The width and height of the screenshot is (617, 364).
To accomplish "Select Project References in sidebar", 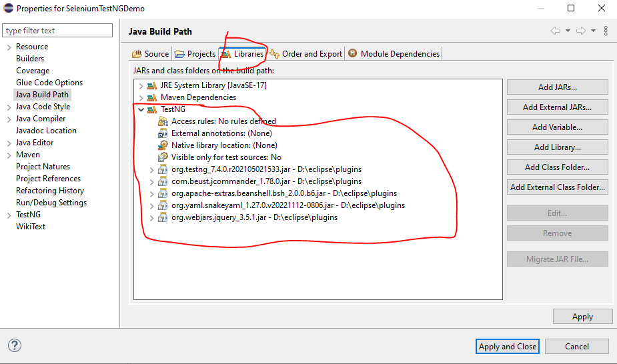I will [x=48, y=179].
